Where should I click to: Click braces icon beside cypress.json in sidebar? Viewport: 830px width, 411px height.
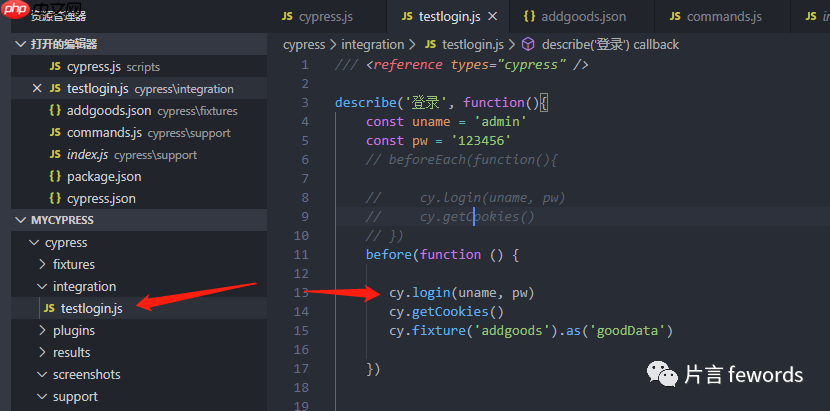coord(55,199)
